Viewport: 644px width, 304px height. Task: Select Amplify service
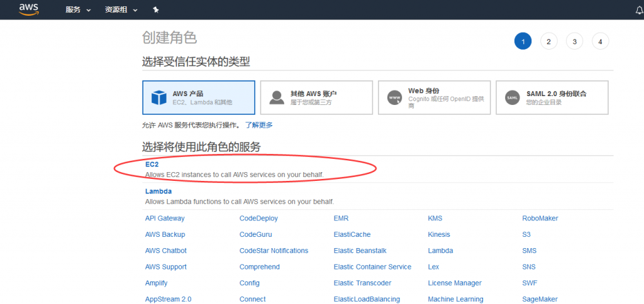157,283
